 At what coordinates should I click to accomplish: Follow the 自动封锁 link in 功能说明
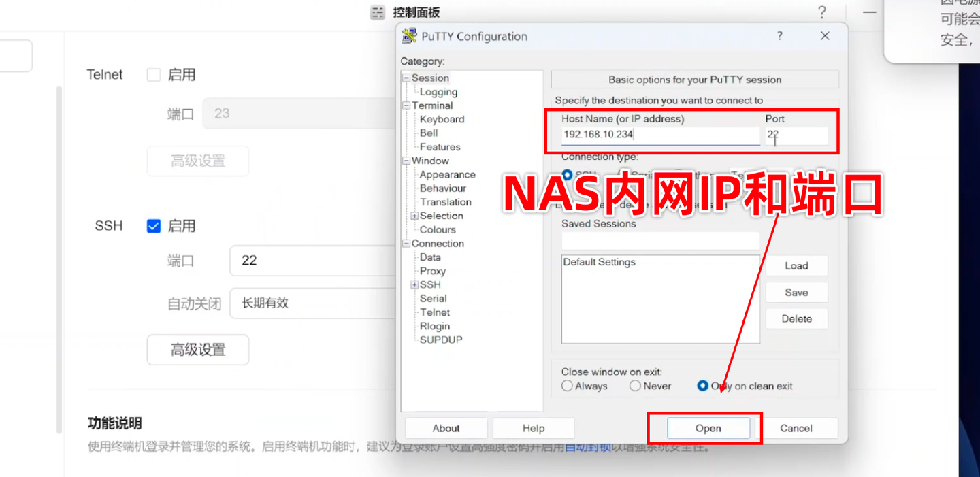coord(588,447)
